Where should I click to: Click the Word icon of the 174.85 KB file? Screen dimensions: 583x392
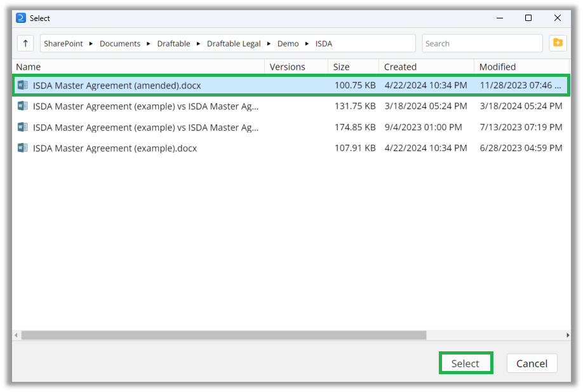[x=23, y=127]
